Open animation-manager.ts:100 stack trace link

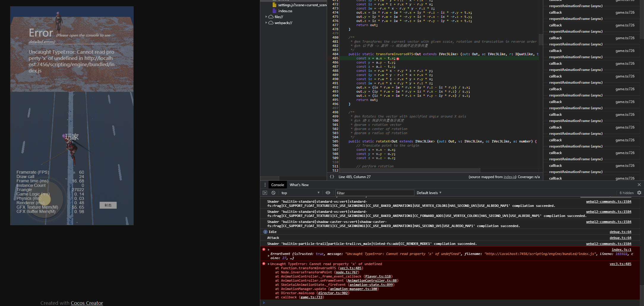point(353,289)
